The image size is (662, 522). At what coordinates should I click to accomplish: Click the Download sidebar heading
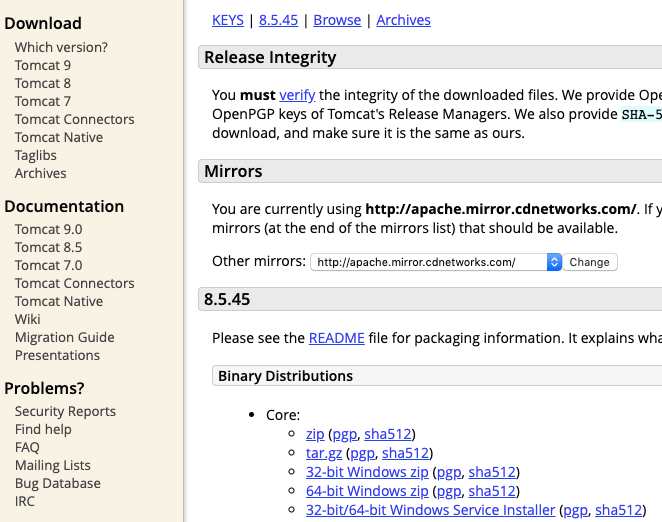point(43,23)
